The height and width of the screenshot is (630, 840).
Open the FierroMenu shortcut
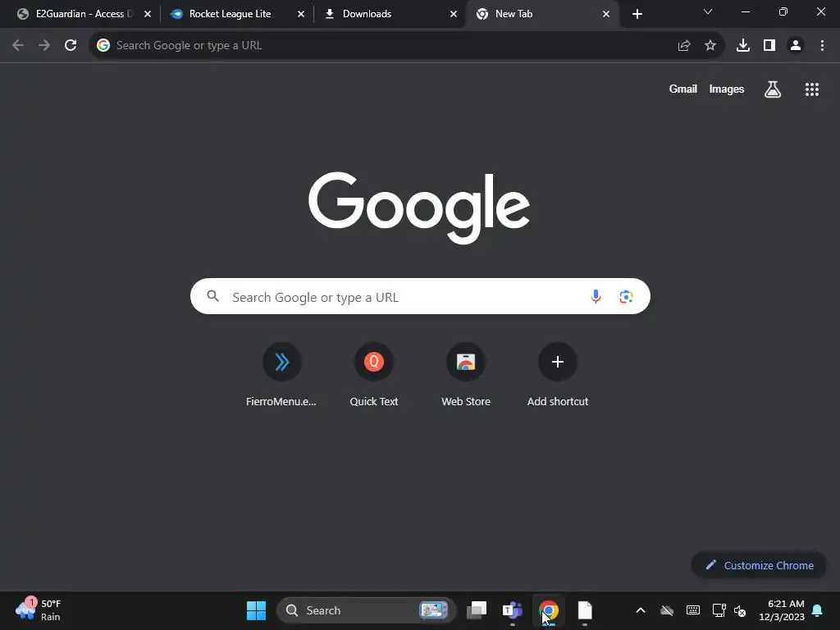281,374
